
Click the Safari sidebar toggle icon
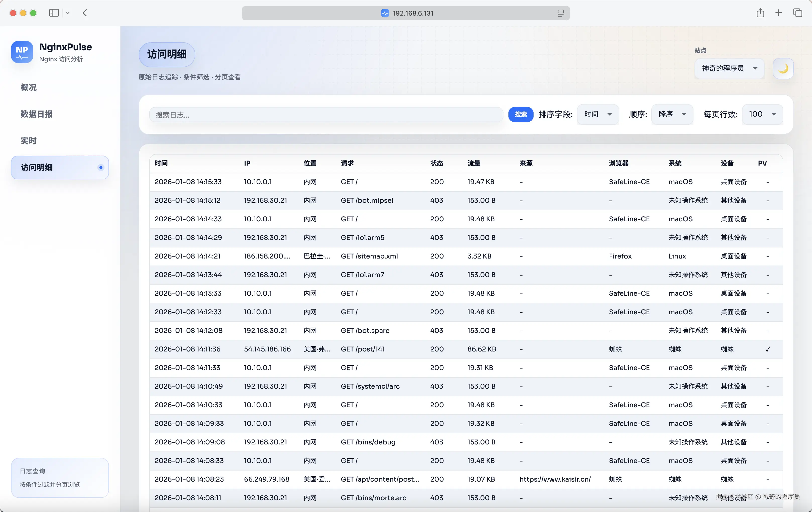[54, 13]
